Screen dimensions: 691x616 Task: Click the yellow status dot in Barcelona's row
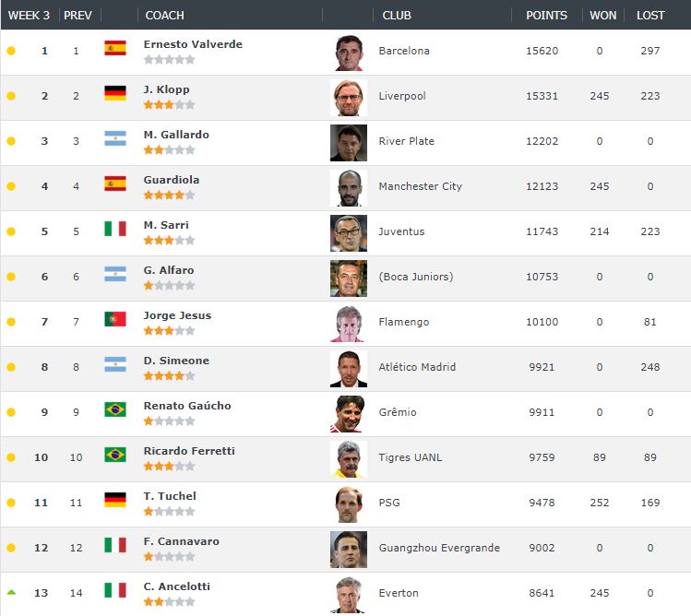(11, 51)
